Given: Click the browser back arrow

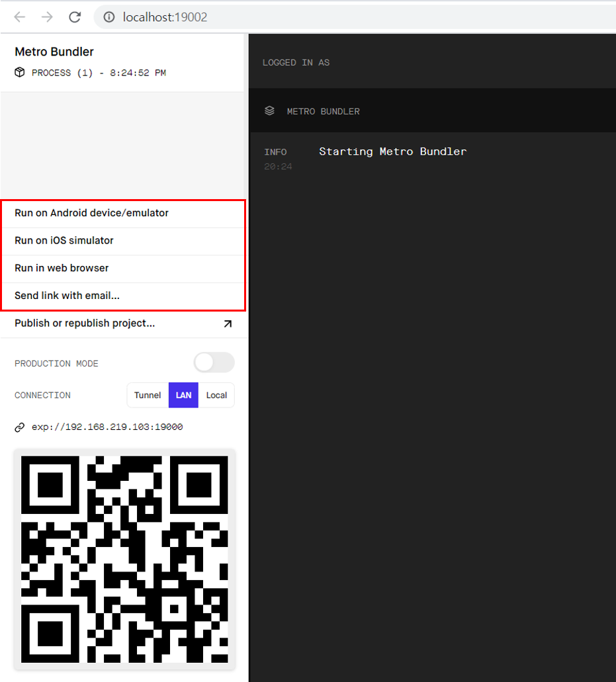Looking at the screenshot, I should point(20,17).
